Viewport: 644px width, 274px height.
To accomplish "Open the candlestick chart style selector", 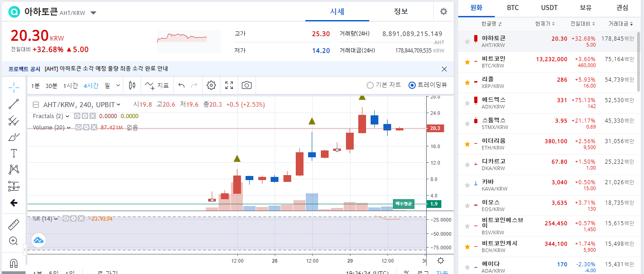I will click(132, 85).
